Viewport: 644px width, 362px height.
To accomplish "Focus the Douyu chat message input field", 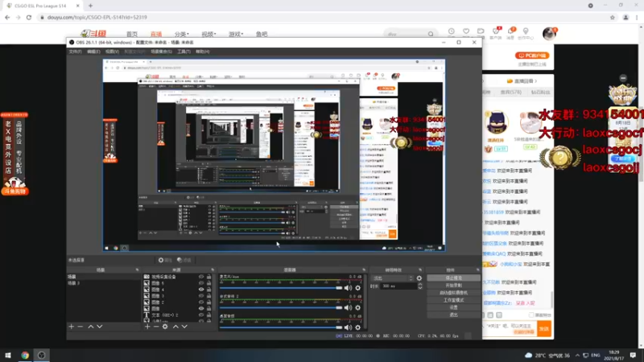I will coord(510,328).
